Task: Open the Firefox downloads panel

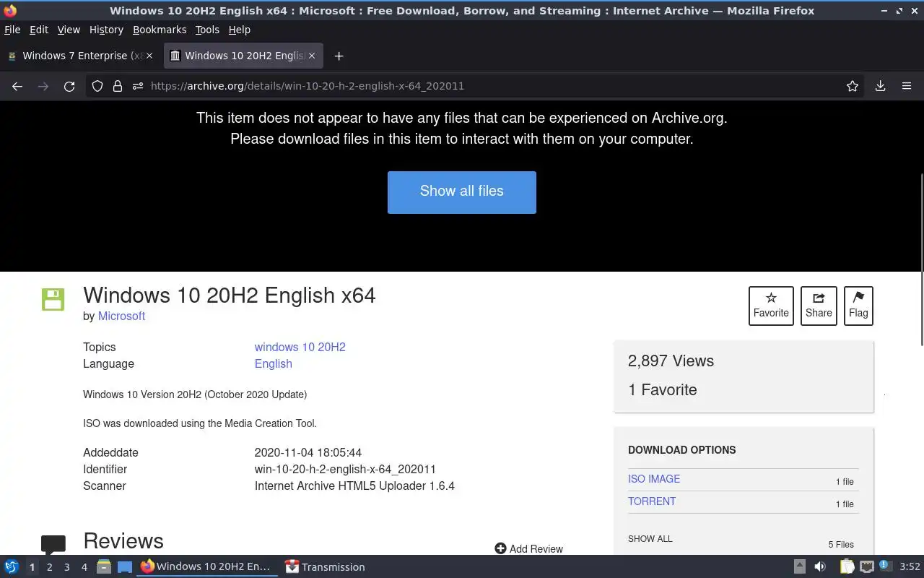Action: (x=880, y=86)
